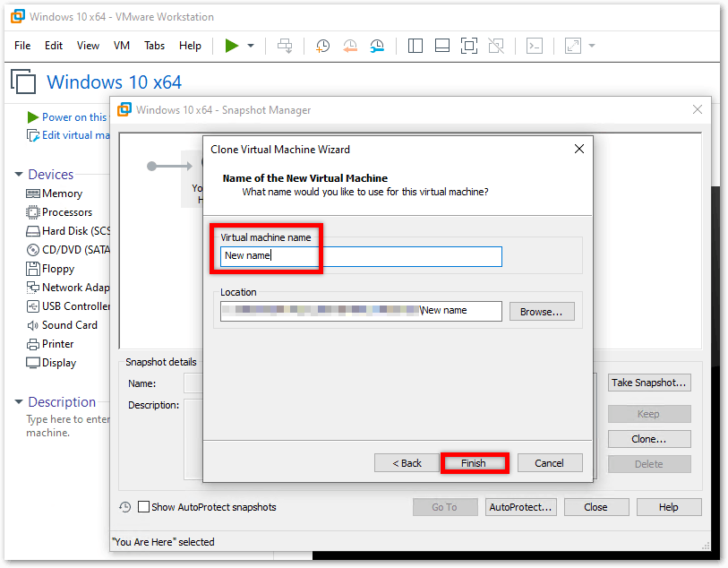728x568 pixels.
Task: Open the power options dropdown arrow
Action: 251,46
